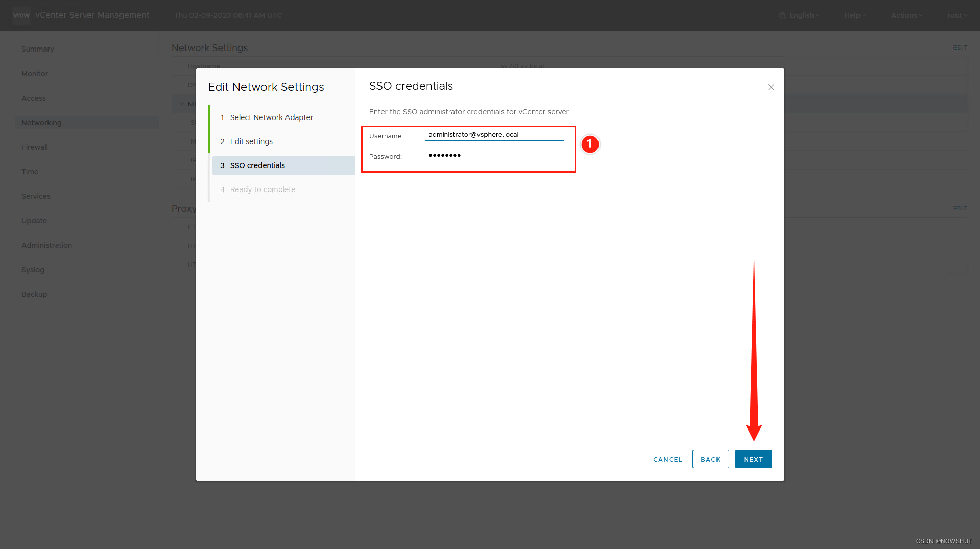Click EDIT link for Proxy Settings

[960, 208]
